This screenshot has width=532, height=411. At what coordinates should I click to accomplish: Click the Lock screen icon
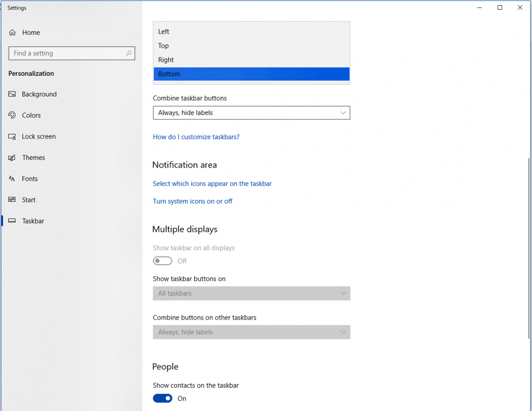coord(12,136)
